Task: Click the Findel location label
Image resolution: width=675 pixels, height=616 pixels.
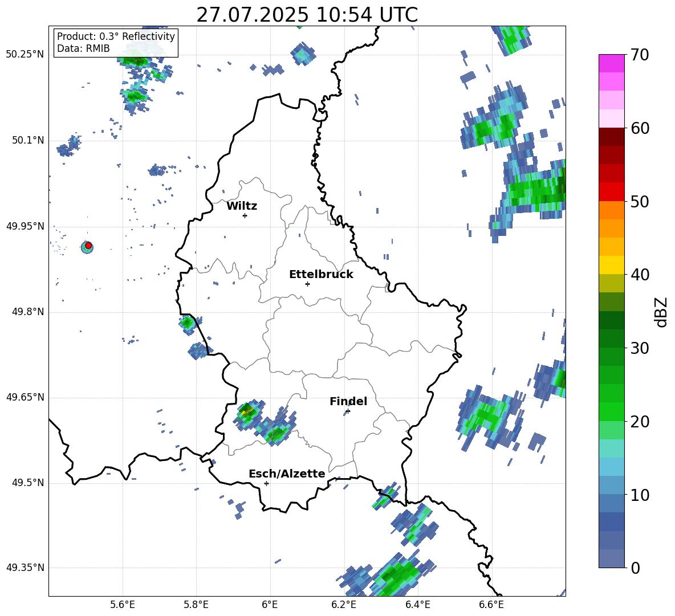Action: pos(348,401)
